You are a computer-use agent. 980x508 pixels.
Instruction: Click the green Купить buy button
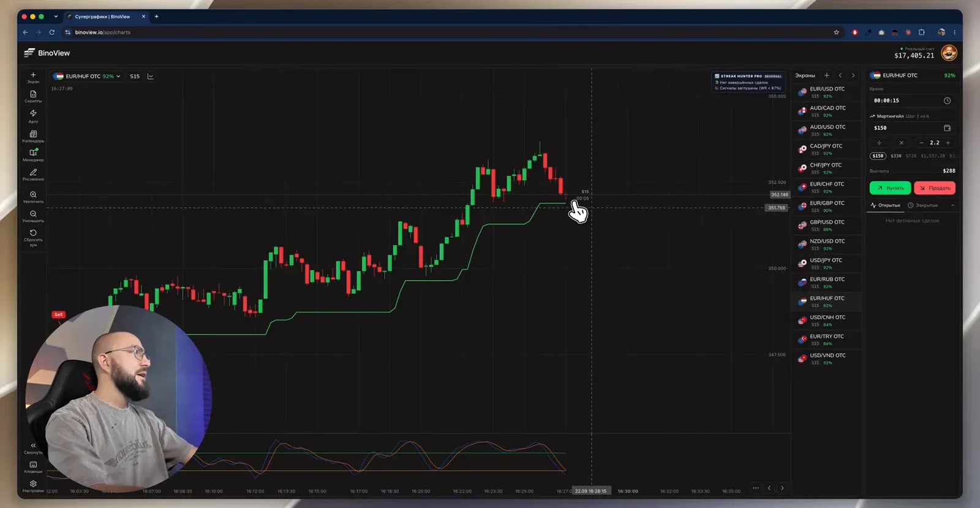click(x=890, y=188)
